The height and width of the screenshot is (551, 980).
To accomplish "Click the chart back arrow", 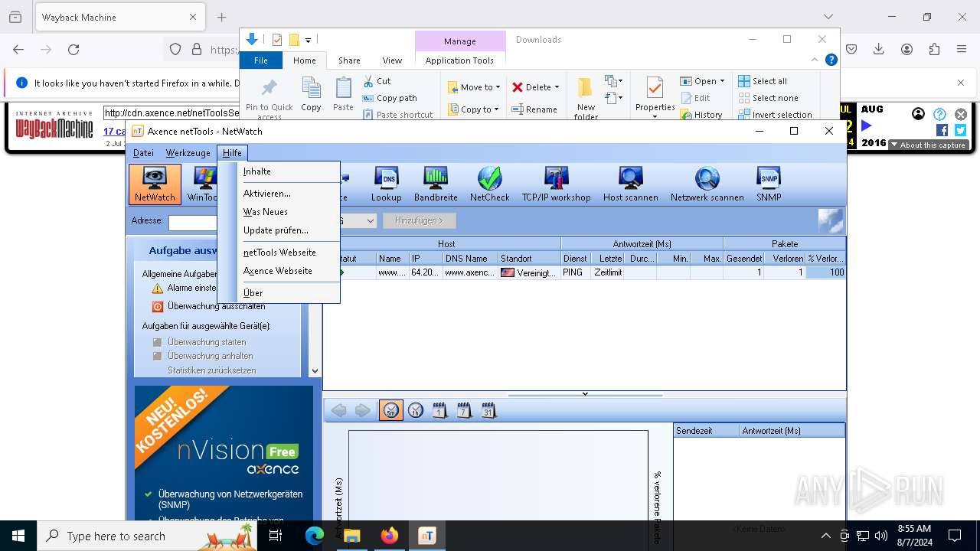I will pos(338,411).
